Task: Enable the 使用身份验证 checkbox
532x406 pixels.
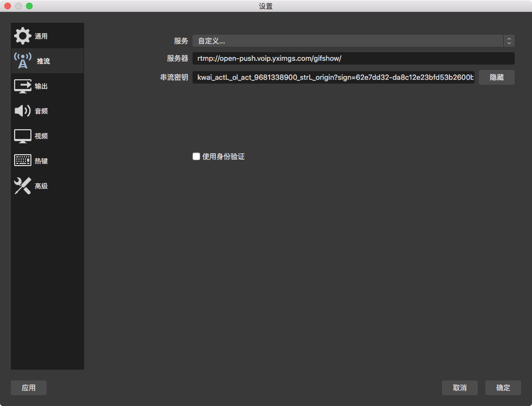Action: point(196,156)
